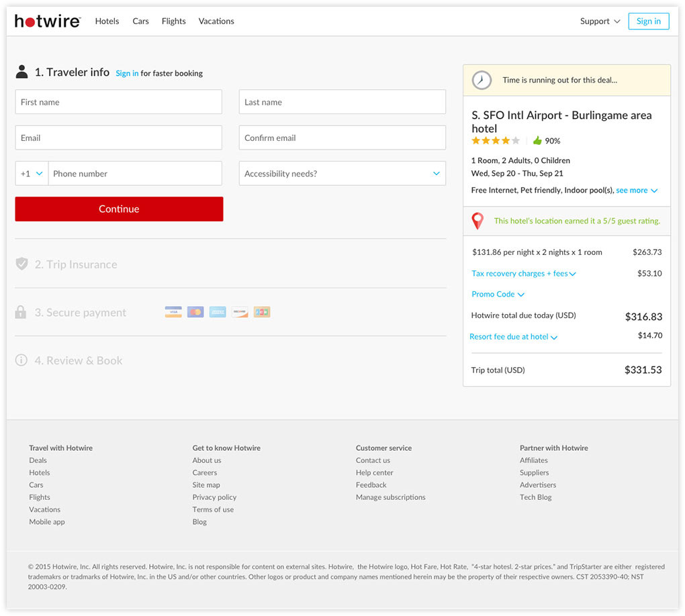Open the +1 country code dropdown
The image size is (685, 616).
point(32,173)
